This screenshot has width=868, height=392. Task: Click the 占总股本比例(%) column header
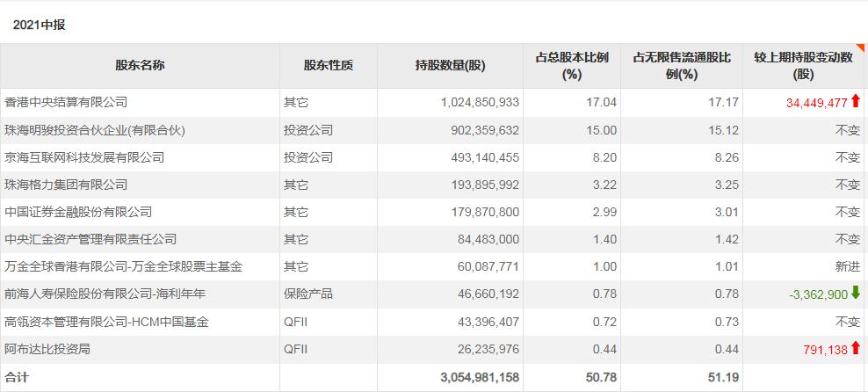pos(572,65)
